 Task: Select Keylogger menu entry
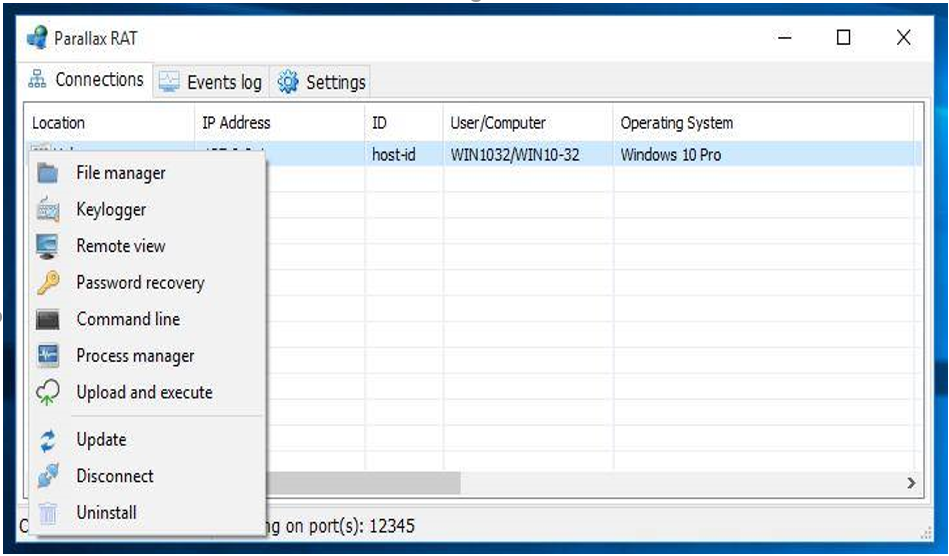click(148, 209)
